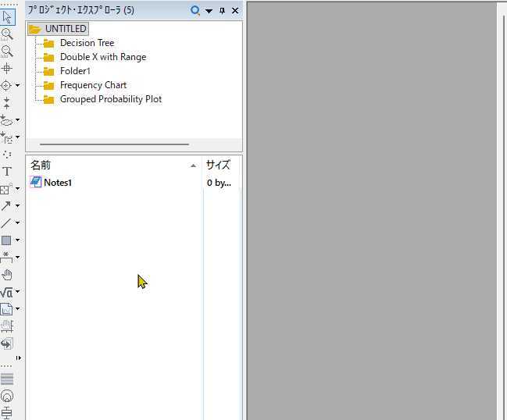Image resolution: width=507 pixels, height=420 pixels.
Task: Select the Pointer arrow tool
Action: [7, 17]
